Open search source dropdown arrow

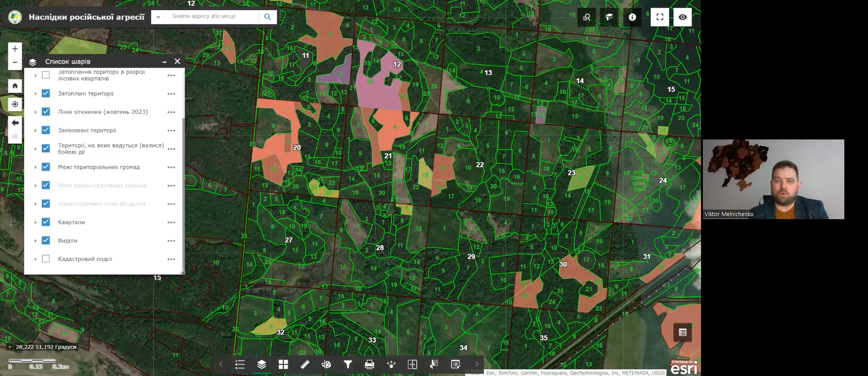pos(158,17)
